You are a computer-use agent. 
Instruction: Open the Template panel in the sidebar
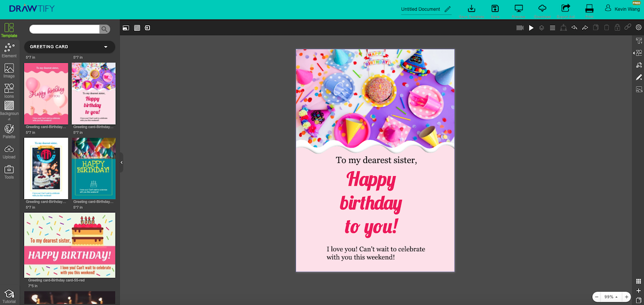pyautogui.click(x=9, y=30)
